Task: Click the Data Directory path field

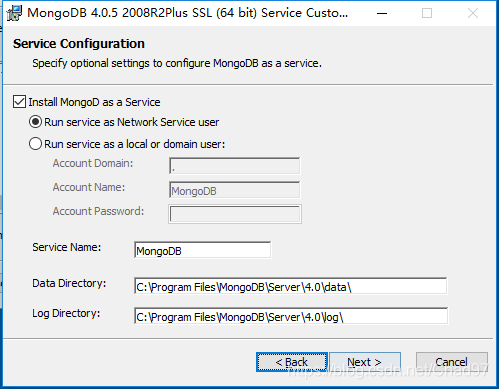Action: click(291, 286)
